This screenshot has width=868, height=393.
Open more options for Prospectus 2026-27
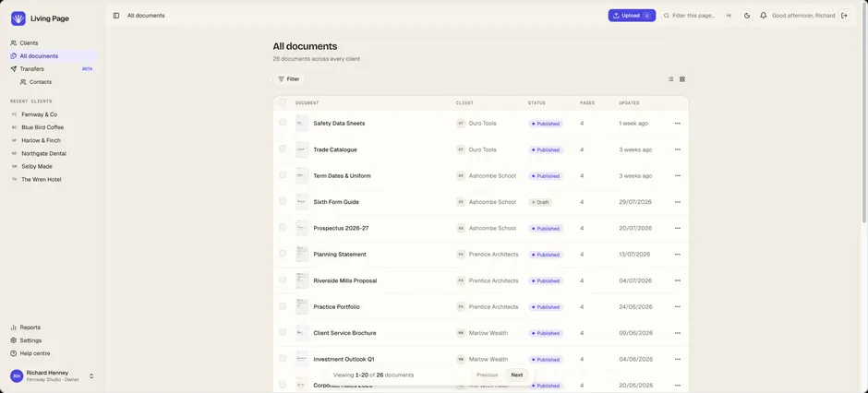(678, 228)
